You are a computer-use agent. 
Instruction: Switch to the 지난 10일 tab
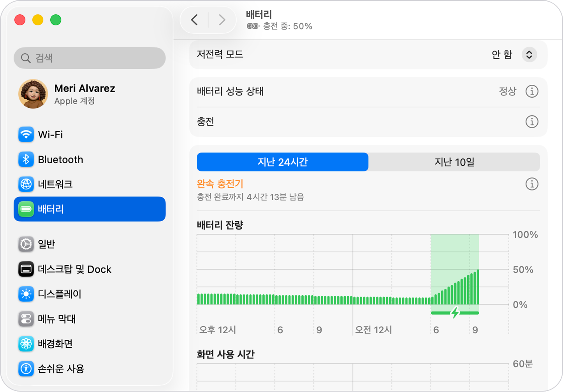[x=454, y=162]
